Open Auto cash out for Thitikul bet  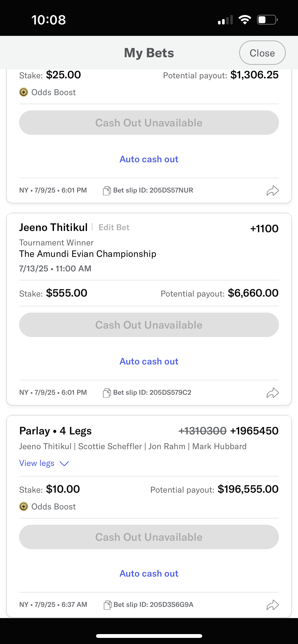149,361
